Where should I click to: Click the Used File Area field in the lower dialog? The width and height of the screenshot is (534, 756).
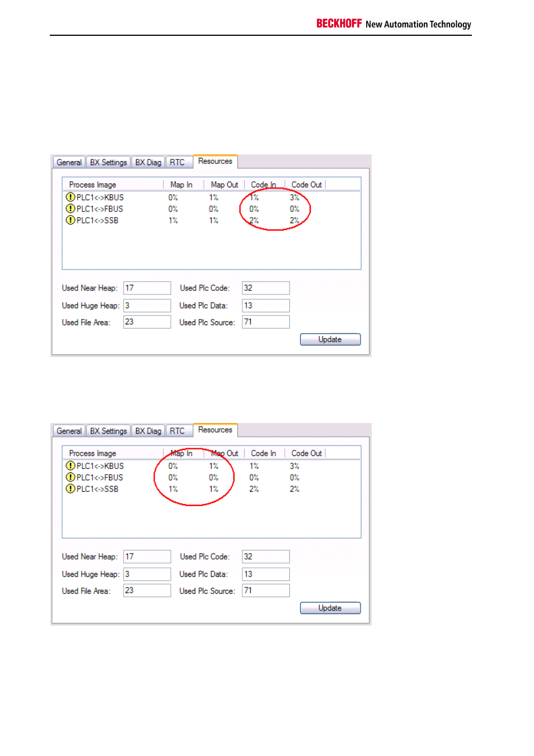coord(147,590)
